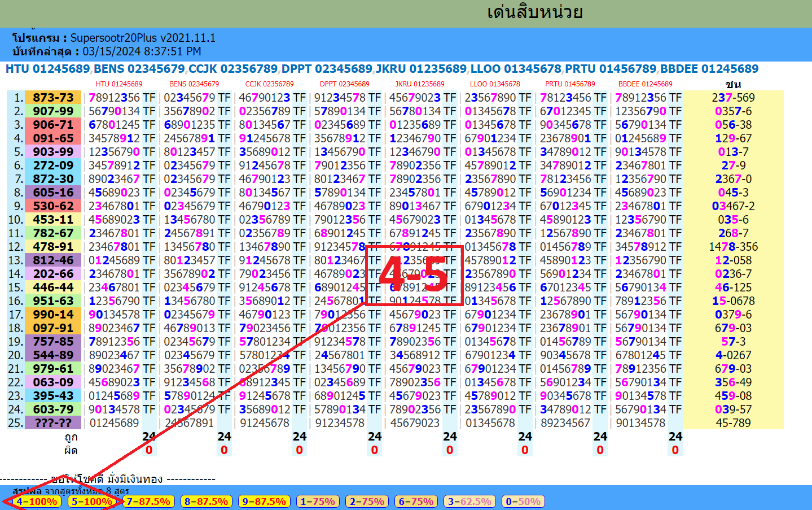The image size is (812, 510).
Task: Select result 873-73 in row 1
Action: [54, 98]
